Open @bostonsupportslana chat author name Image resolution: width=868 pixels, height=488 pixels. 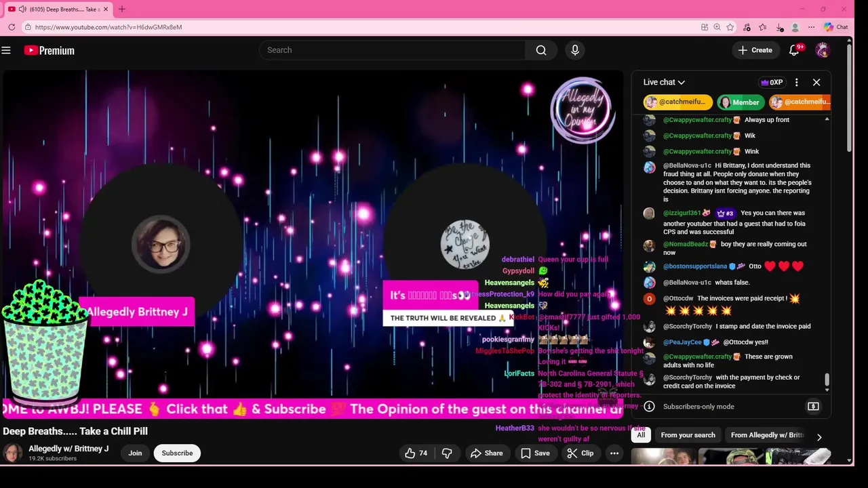click(x=695, y=266)
